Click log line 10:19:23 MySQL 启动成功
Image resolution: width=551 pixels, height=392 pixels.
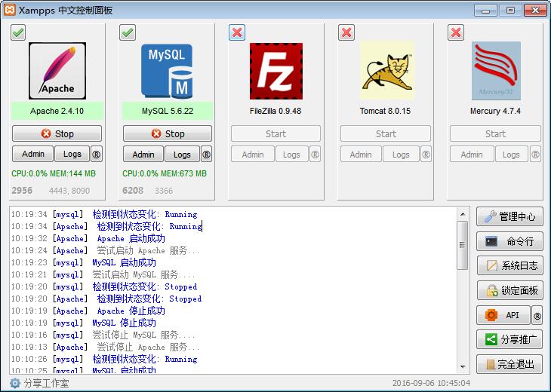84,262
